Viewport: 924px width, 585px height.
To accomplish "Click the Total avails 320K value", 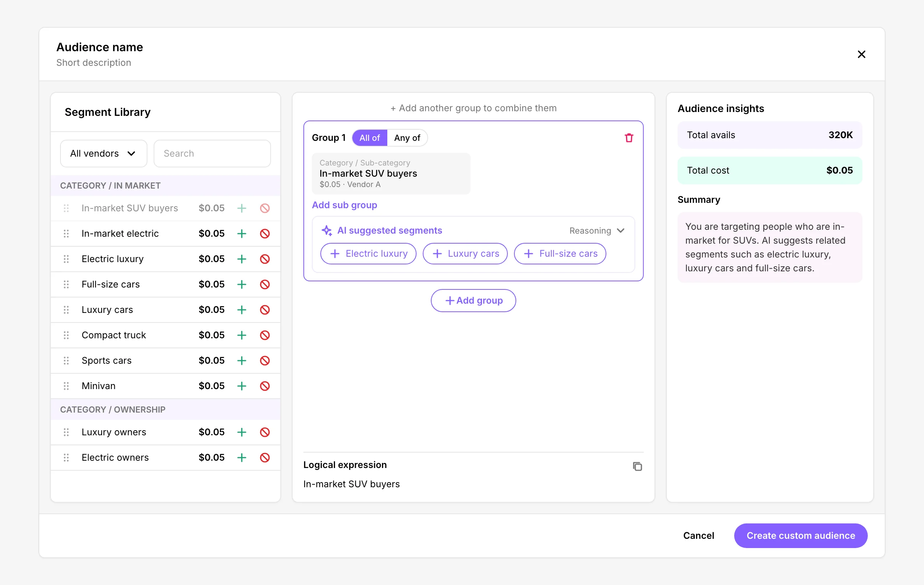I will (840, 135).
